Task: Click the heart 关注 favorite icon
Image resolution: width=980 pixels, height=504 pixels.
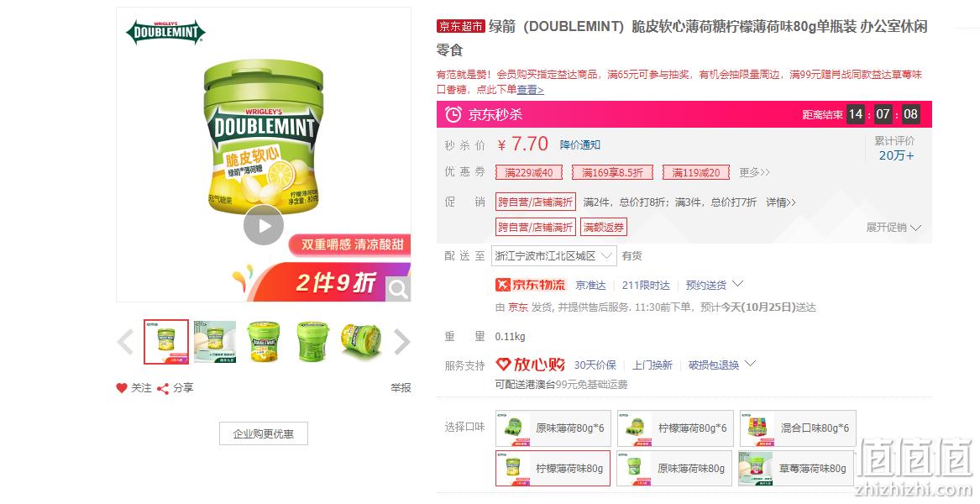Action: 122,388
